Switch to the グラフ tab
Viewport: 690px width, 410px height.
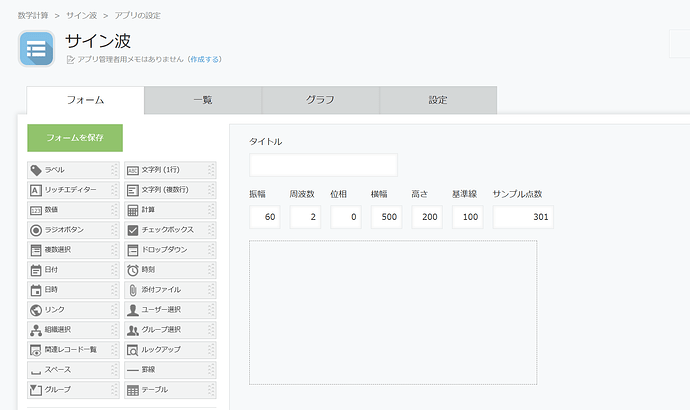coord(320,100)
